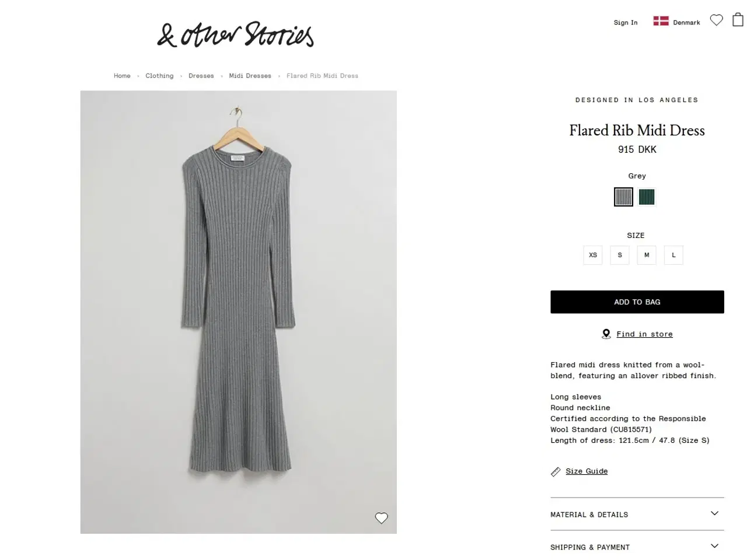Viewport: 747px width, 560px height.
Task: Expand the Shipping & Payment section
Action: click(x=637, y=547)
